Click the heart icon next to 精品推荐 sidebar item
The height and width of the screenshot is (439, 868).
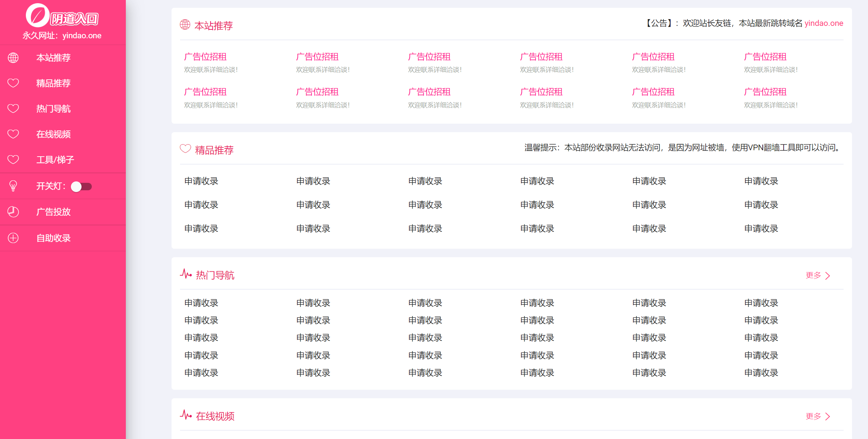click(x=13, y=83)
